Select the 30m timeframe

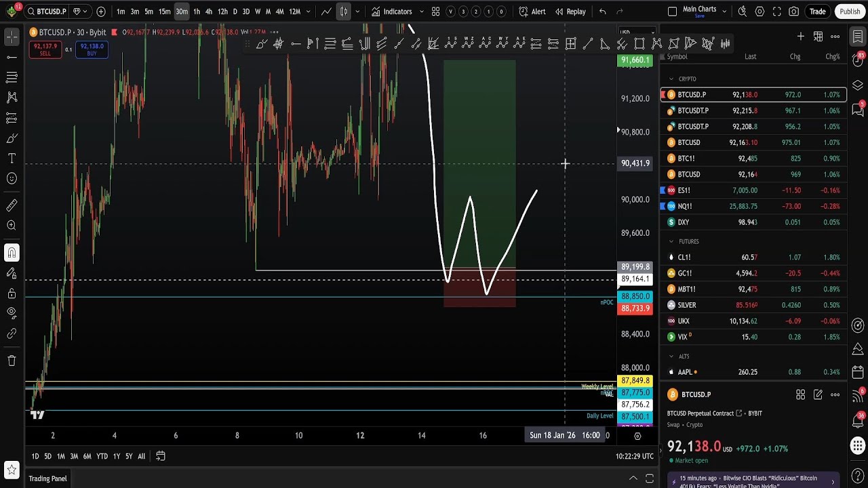(x=182, y=12)
